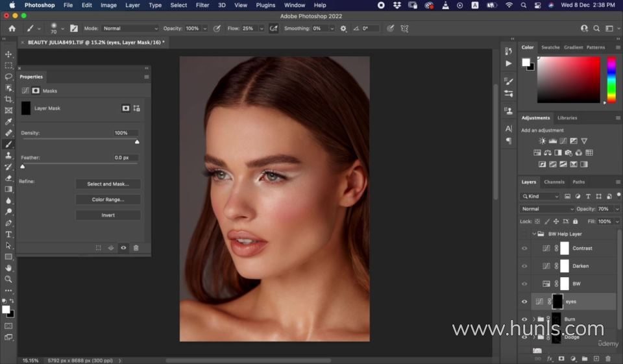Viewport: 623px width, 364px height.
Task: Click the vertical hue spectrum slider
Action: coord(611,79)
